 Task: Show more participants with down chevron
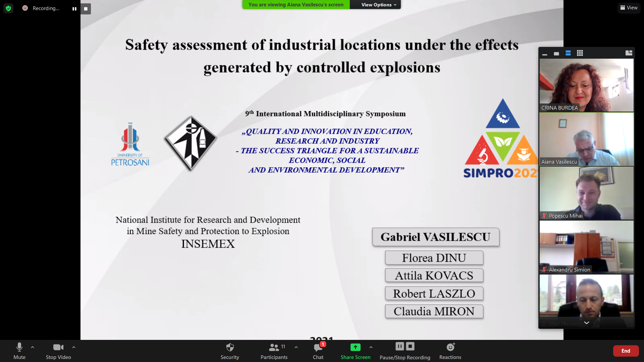587,323
